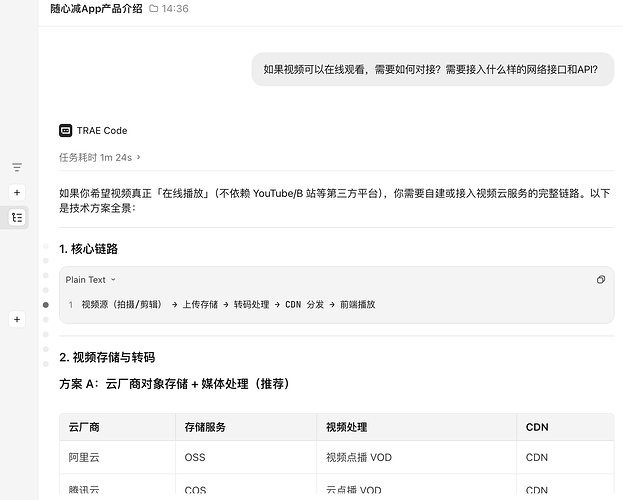Click the intro paragraph mentioning YouTube/B 站
623x500 pixels.
pos(335,201)
